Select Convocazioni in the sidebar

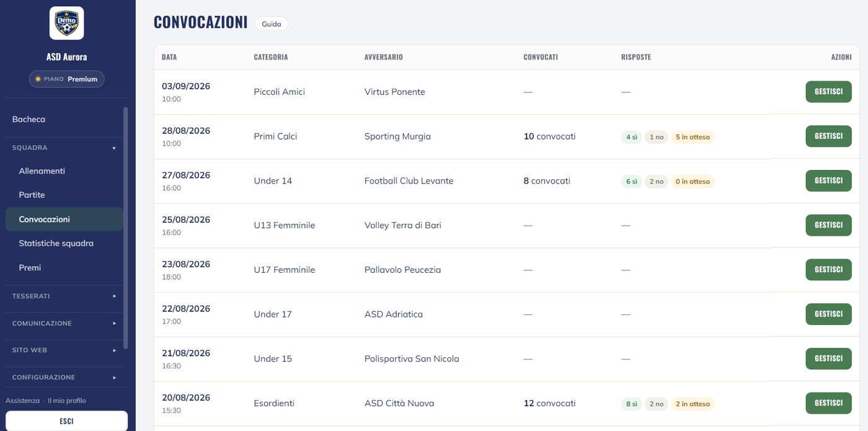64,219
